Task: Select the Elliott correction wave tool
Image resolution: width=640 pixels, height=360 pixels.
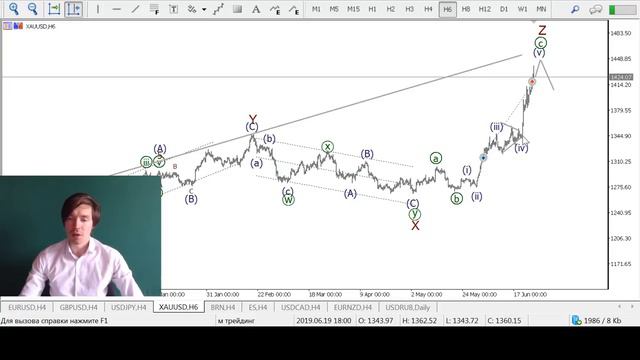Action: pyautogui.click(x=294, y=9)
